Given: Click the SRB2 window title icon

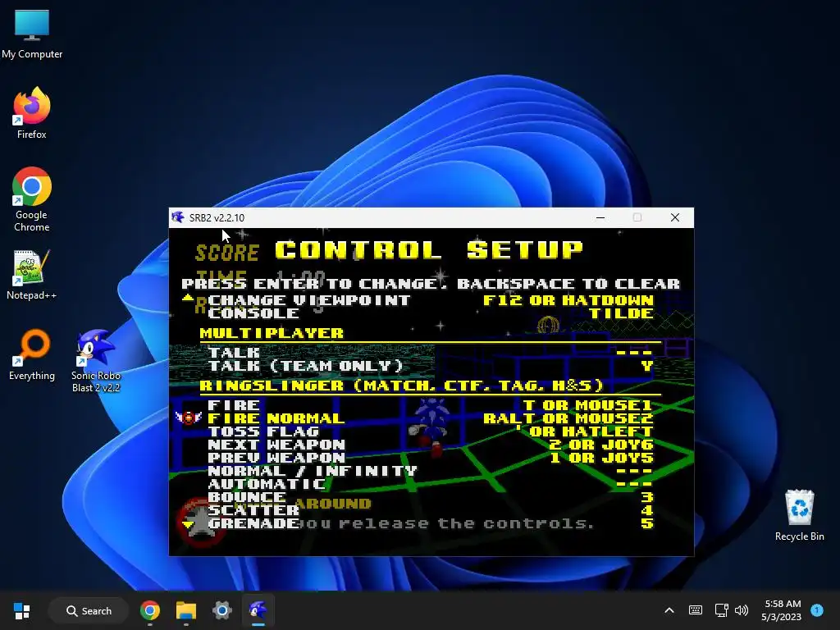Looking at the screenshot, I should click(x=178, y=217).
